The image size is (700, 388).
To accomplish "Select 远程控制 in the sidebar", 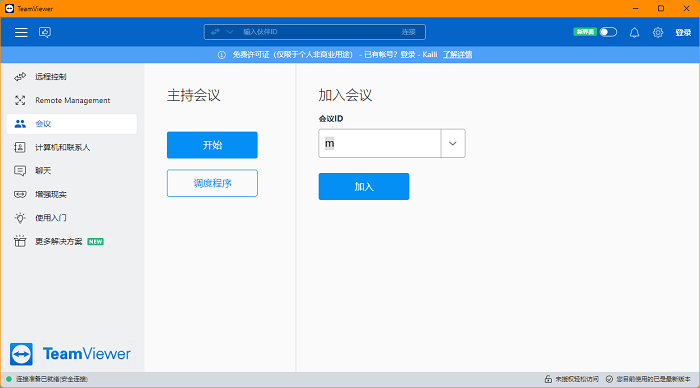I will pos(72,77).
